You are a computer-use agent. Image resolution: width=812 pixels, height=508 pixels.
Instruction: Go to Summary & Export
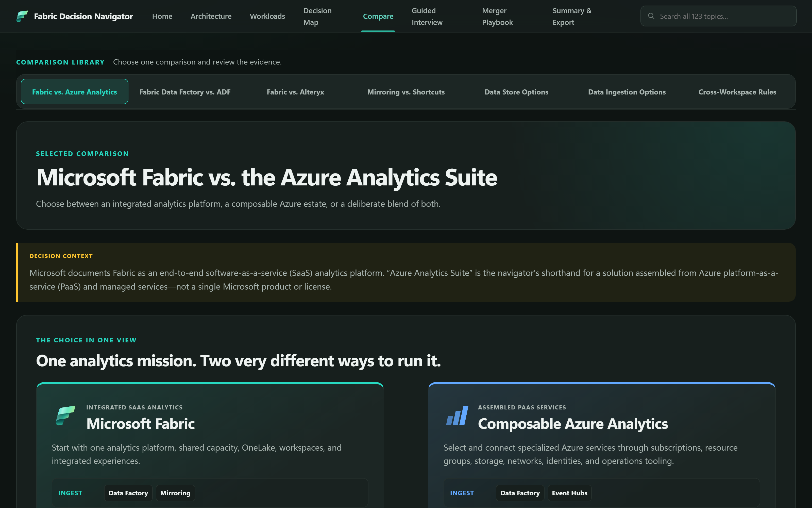pyautogui.click(x=572, y=17)
